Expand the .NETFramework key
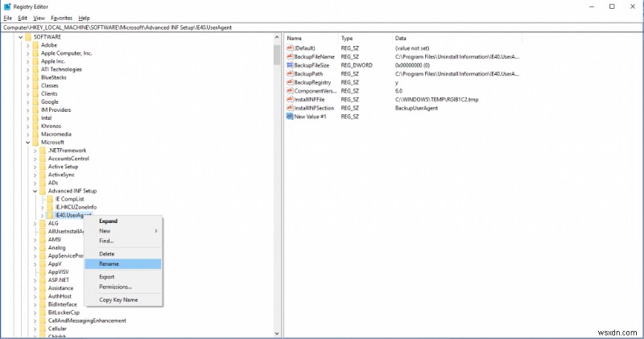 click(x=35, y=151)
